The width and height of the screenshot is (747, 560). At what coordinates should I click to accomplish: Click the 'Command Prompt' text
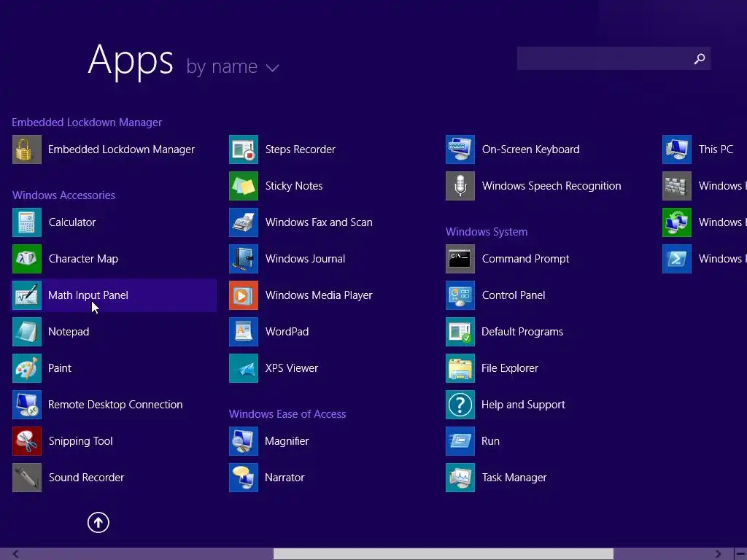(525, 259)
